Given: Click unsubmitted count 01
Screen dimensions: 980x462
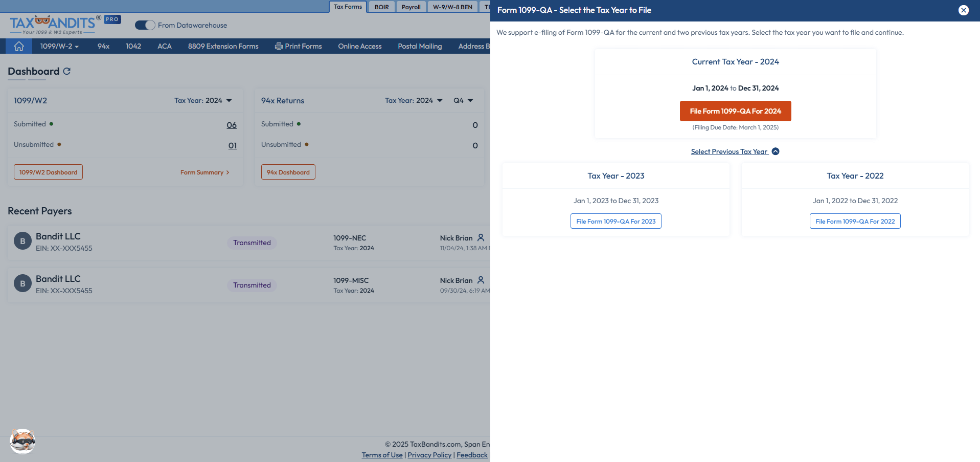Looking at the screenshot, I should (x=233, y=145).
